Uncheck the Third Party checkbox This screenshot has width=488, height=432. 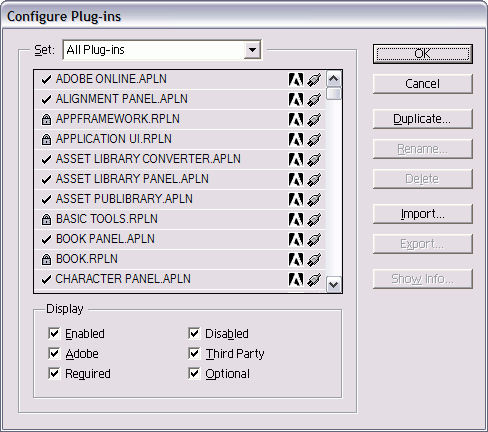tap(194, 353)
